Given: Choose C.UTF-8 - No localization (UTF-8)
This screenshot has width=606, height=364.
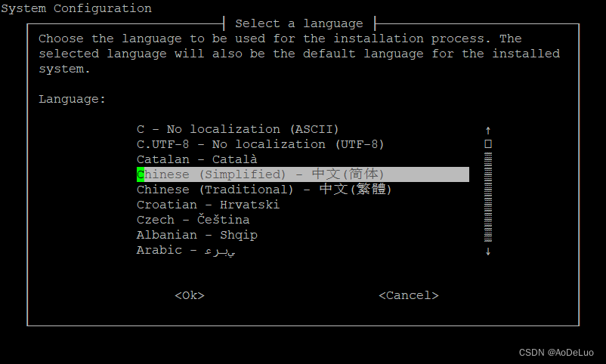Looking at the screenshot, I should 260,144.
